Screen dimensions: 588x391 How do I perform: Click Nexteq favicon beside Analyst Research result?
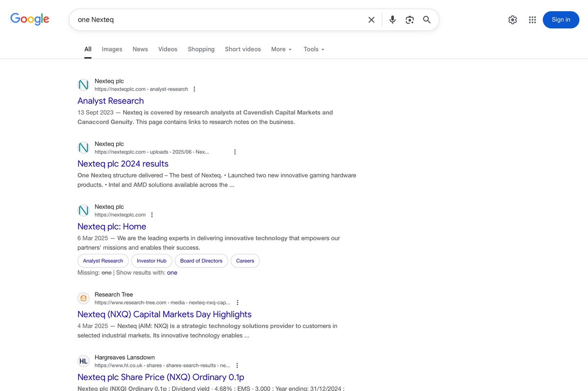click(x=84, y=85)
